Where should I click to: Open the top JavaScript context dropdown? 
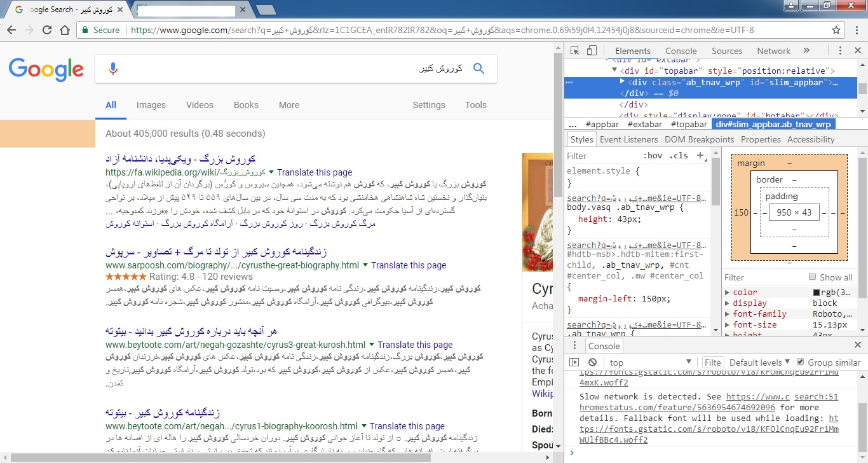coord(649,363)
